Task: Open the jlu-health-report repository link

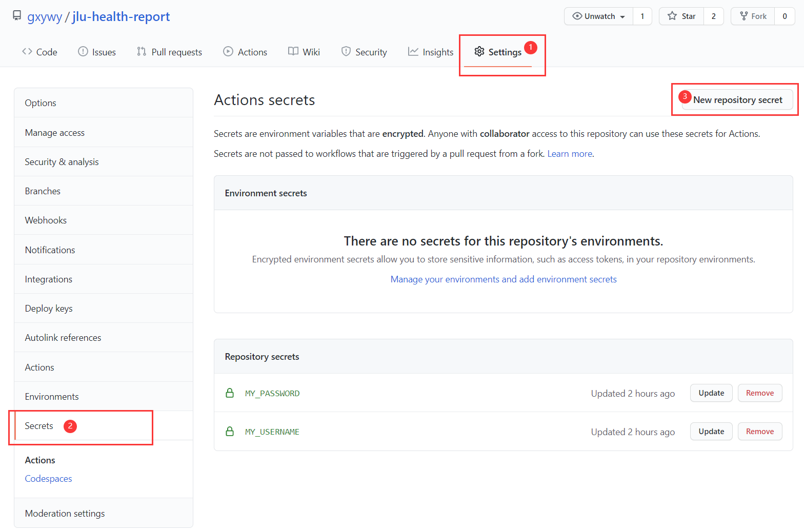Action: pyautogui.click(x=121, y=16)
